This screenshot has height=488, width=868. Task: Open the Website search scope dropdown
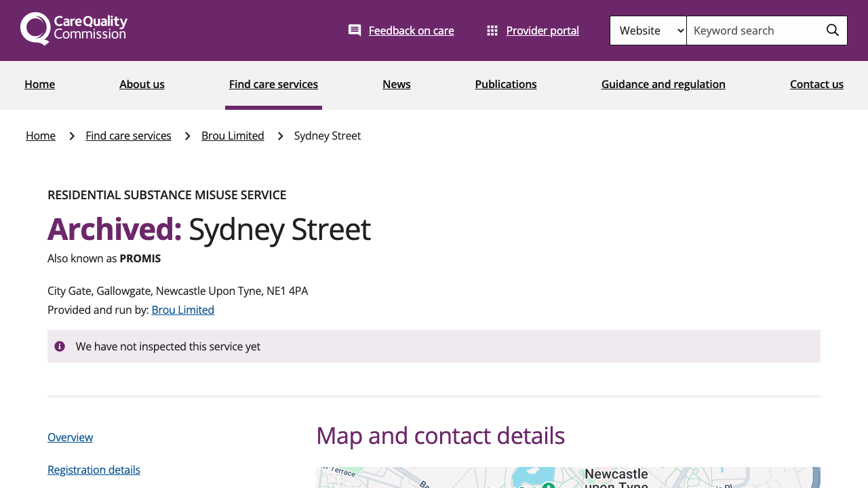pos(648,30)
